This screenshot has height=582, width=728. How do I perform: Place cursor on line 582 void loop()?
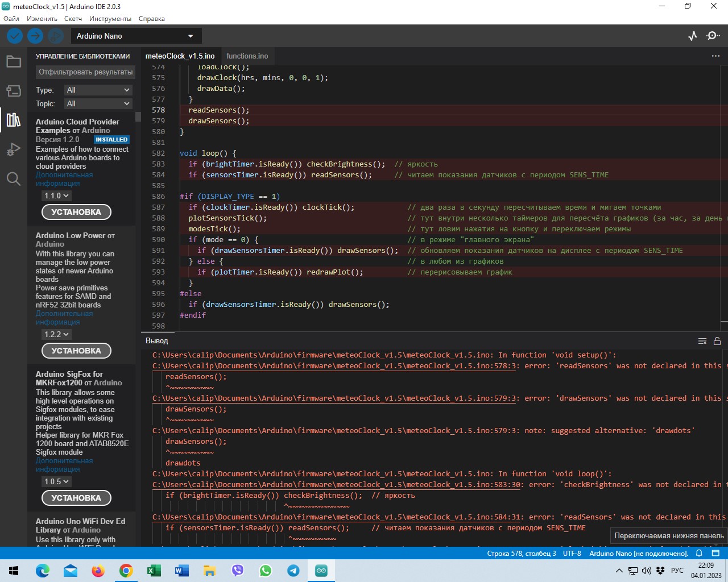point(208,153)
